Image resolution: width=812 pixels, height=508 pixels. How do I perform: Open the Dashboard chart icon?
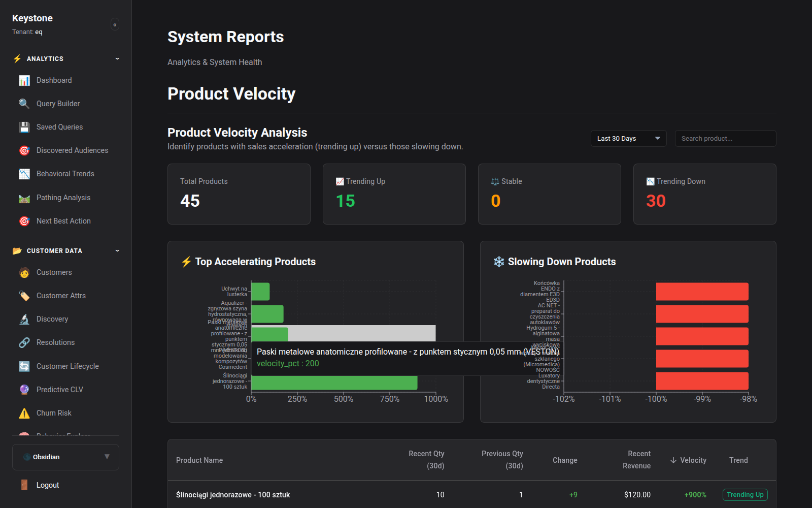24,80
